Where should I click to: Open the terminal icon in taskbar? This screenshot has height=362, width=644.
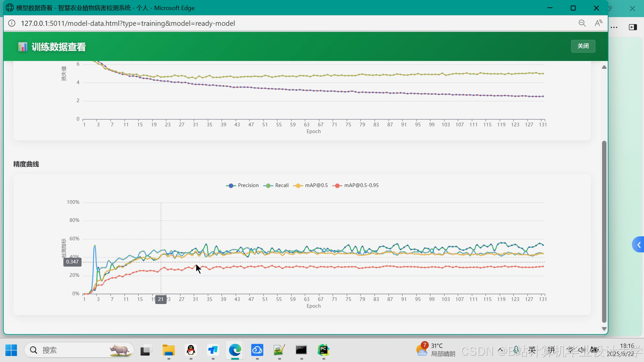click(301, 350)
